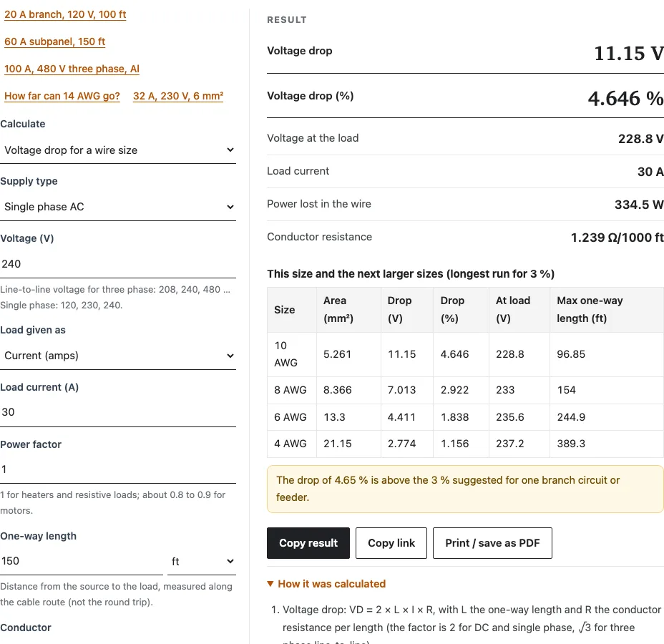
Task: Expand the 'Load given as' dropdown
Action: click(118, 356)
